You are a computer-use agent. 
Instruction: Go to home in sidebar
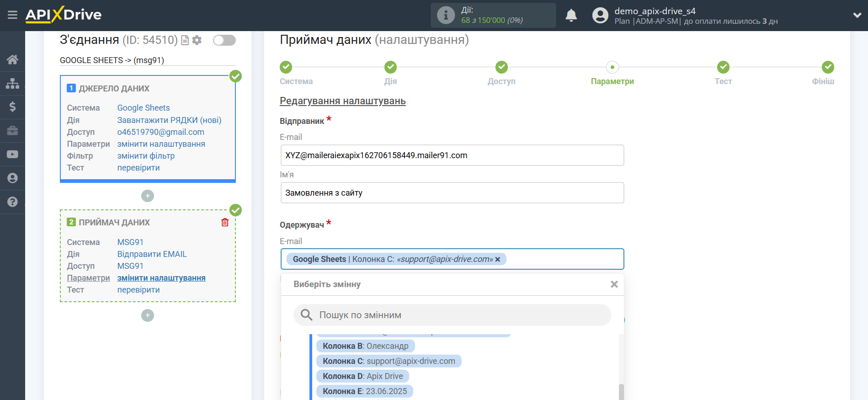[x=12, y=59]
